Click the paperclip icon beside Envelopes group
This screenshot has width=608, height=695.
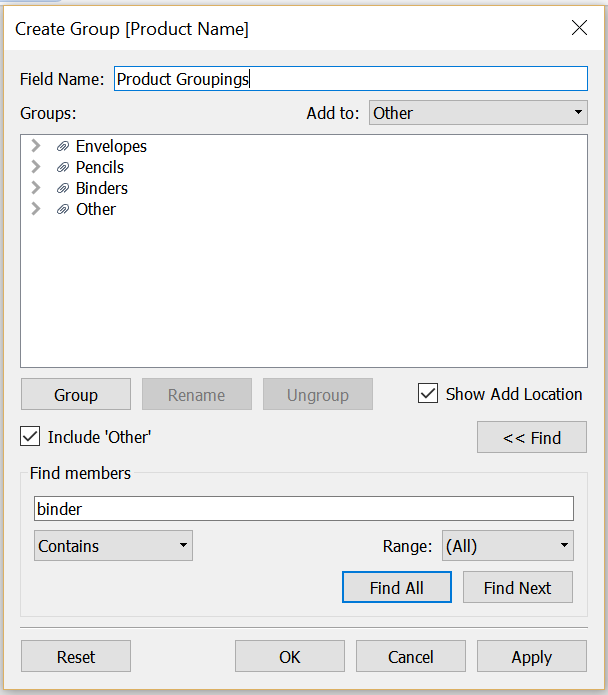pyautogui.click(x=63, y=147)
